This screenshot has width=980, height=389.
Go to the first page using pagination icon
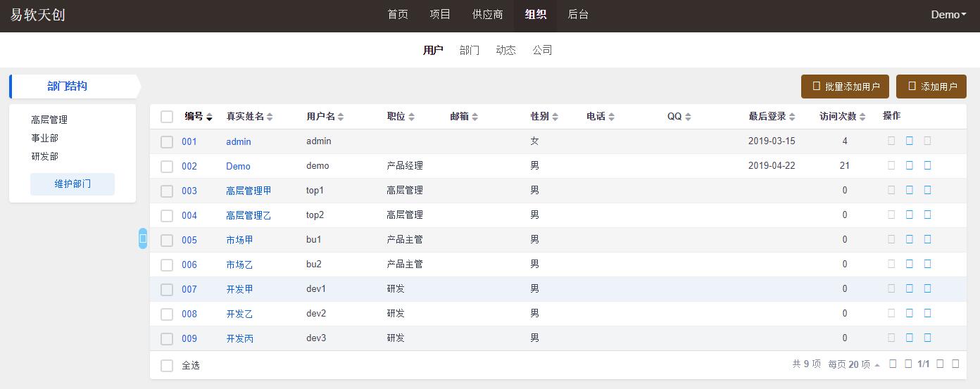(893, 364)
